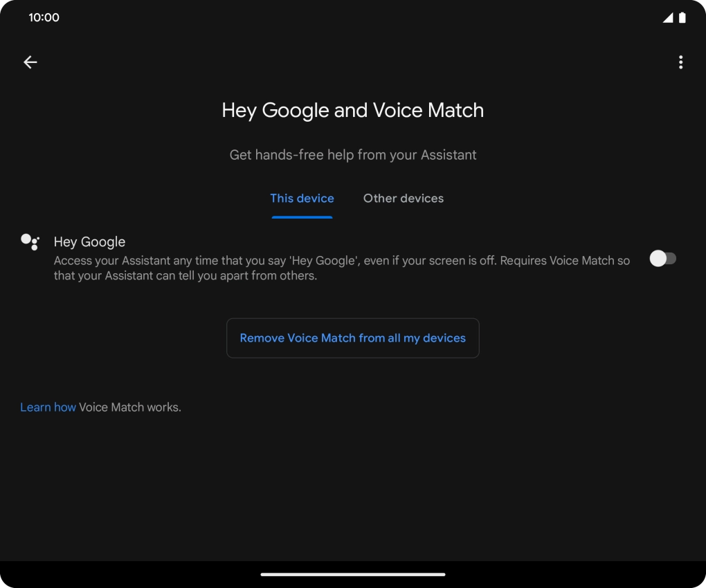Open the Learn how link

[48, 407]
